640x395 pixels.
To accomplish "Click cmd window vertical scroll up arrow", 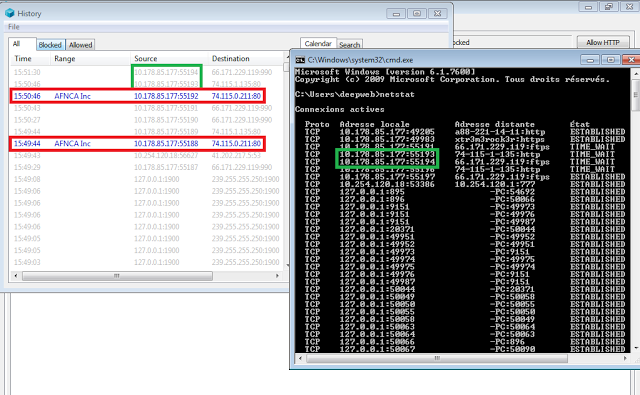I will [x=636, y=73].
